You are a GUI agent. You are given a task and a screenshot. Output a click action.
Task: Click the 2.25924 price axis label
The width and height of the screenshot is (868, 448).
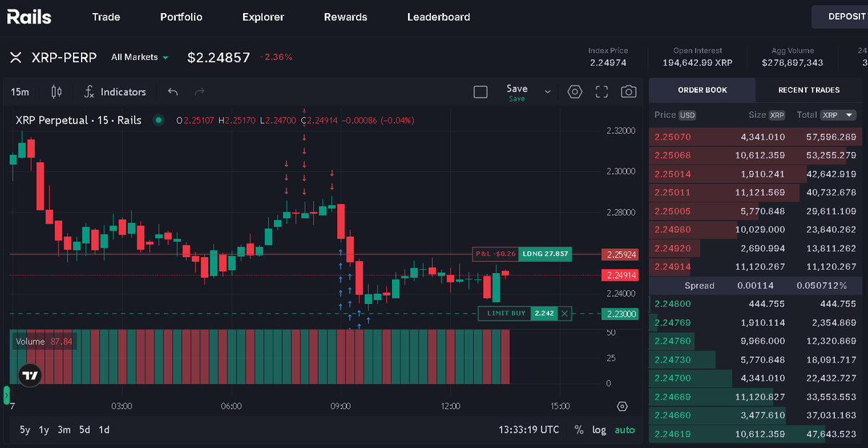620,255
